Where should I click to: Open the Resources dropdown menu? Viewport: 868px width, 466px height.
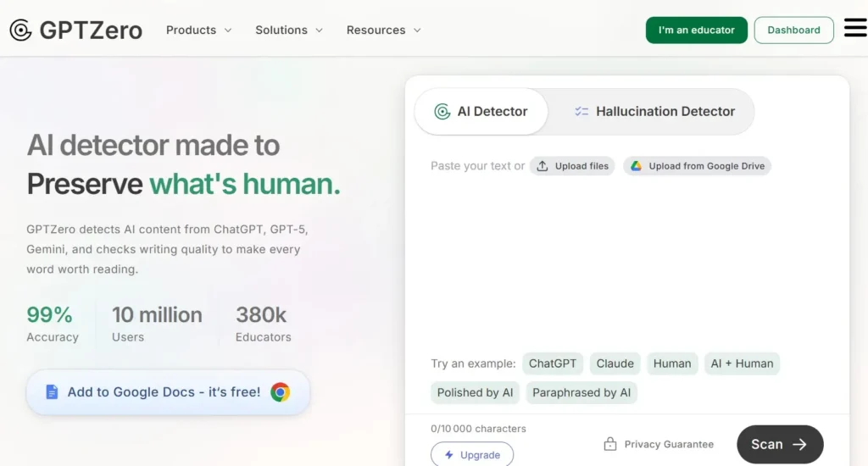(383, 31)
